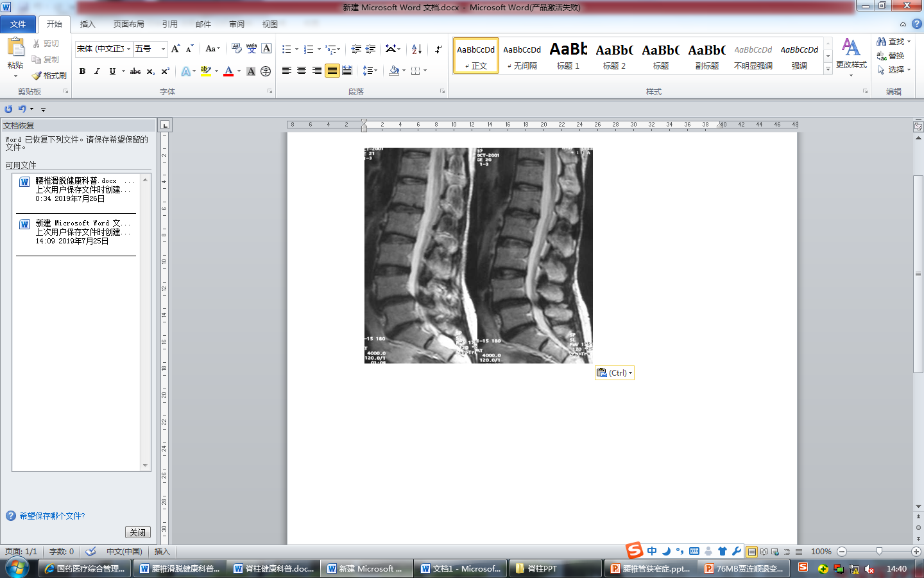Click the Grow Font icon
Image resolution: width=924 pixels, height=578 pixels.
click(x=175, y=49)
